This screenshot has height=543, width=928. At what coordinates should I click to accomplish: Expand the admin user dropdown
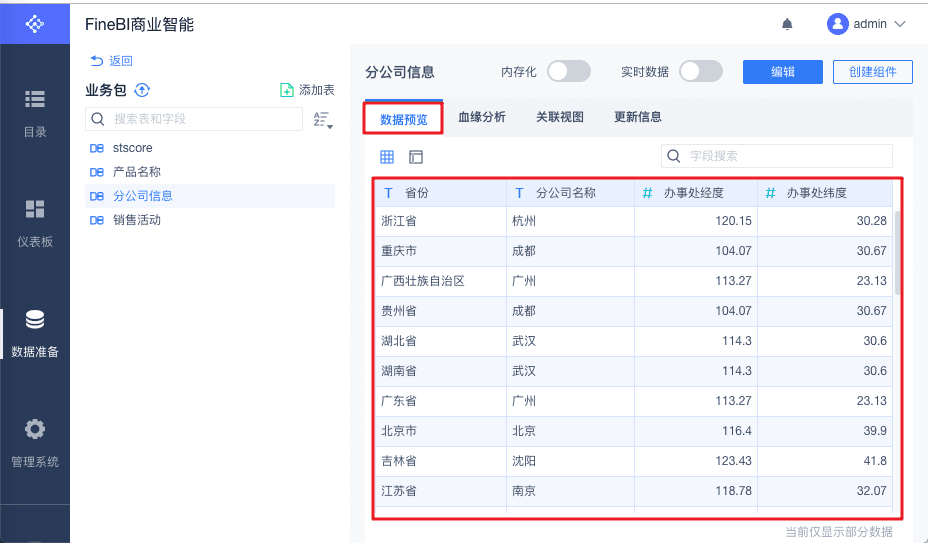(867, 24)
